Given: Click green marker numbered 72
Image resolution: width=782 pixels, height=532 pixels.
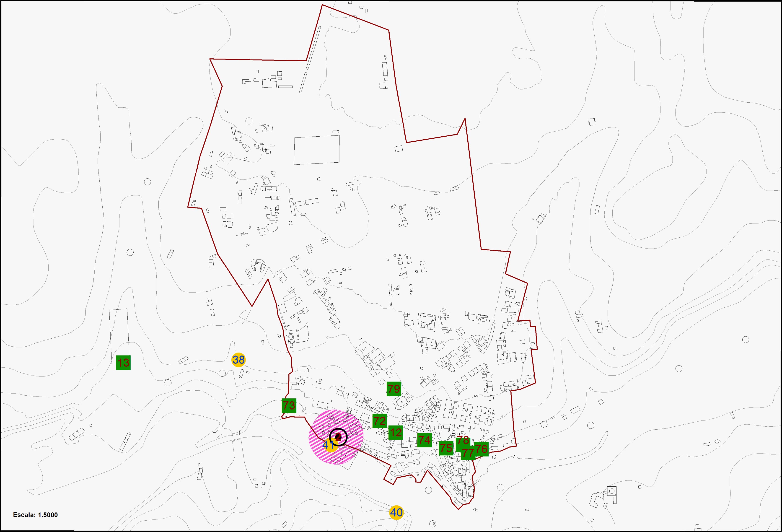Looking at the screenshot, I should click(x=380, y=421).
